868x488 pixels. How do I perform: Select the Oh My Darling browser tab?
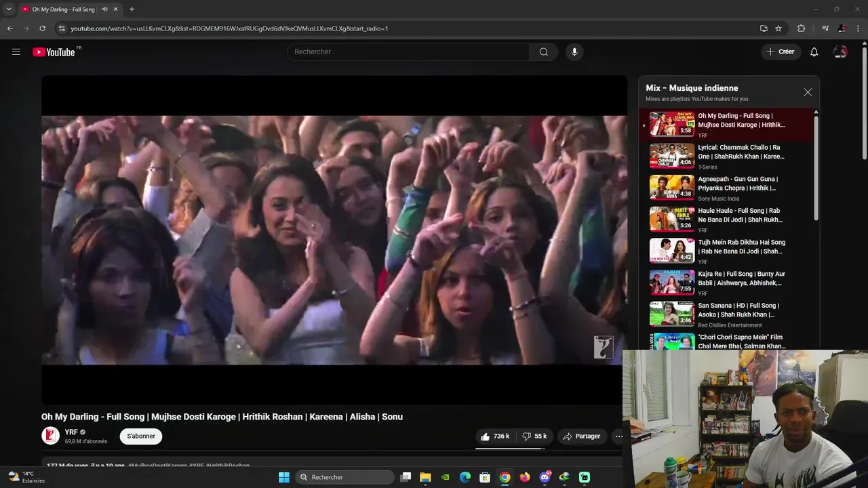pos(70,9)
